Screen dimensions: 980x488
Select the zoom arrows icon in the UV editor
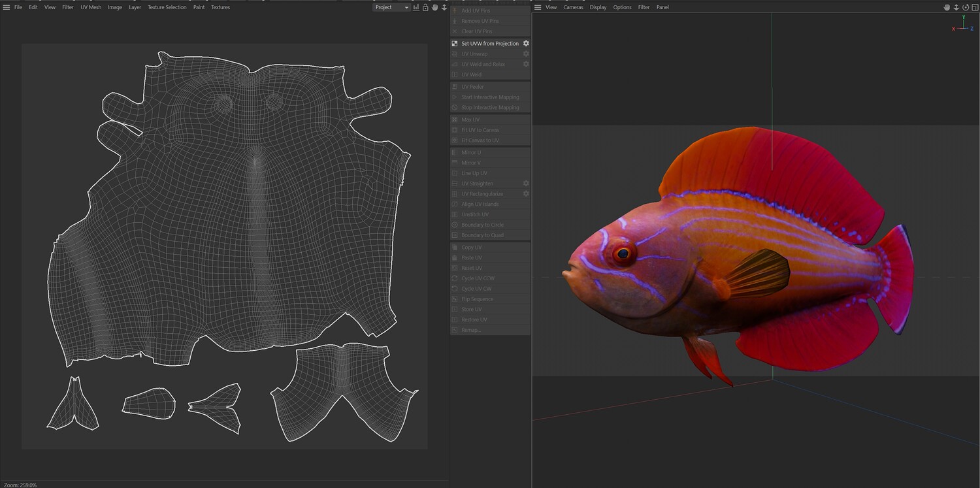pyautogui.click(x=444, y=7)
